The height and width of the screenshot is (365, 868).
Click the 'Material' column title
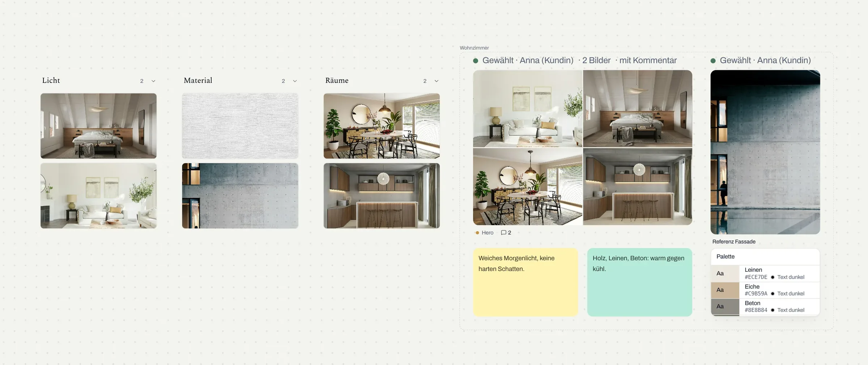coord(198,80)
